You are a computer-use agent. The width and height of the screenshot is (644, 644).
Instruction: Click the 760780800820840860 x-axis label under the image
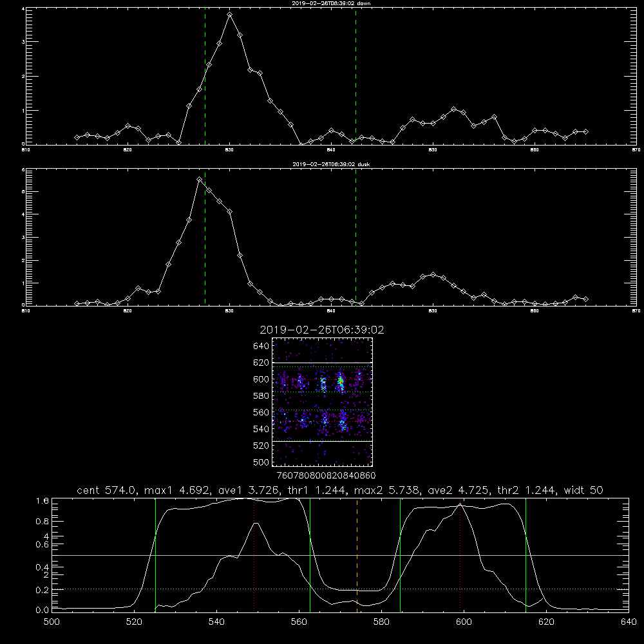point(327,475)
